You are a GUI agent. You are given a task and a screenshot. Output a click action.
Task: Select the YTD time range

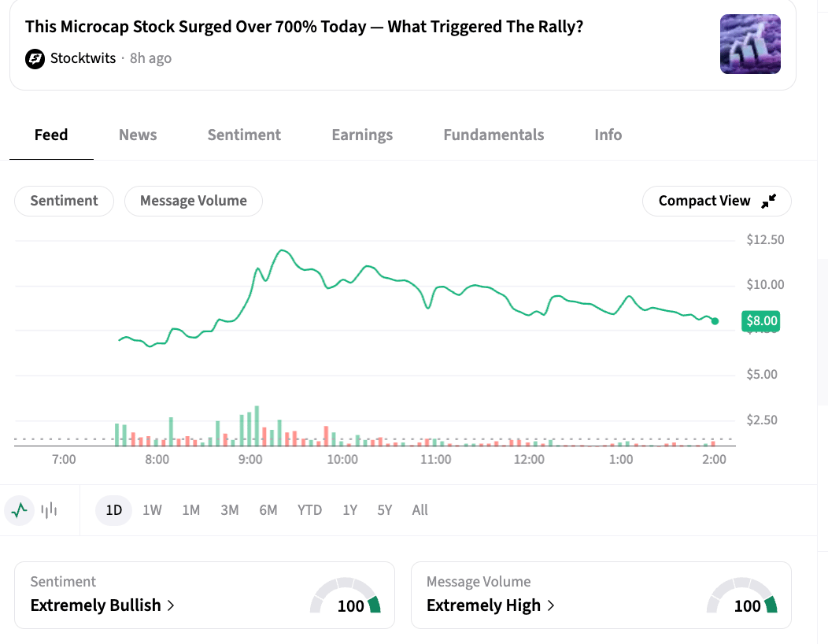[x=309, y=510]
